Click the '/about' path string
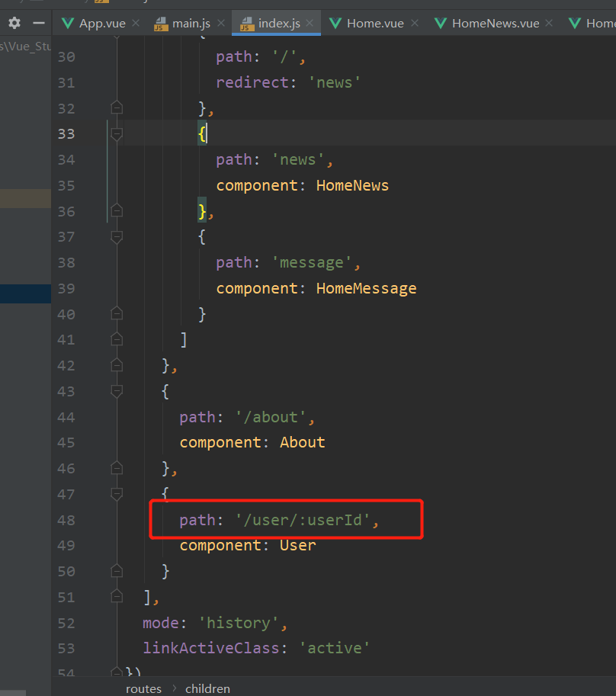Image resolution: width=616 pixels, height=696 pixels. click(x=271, y=417)
